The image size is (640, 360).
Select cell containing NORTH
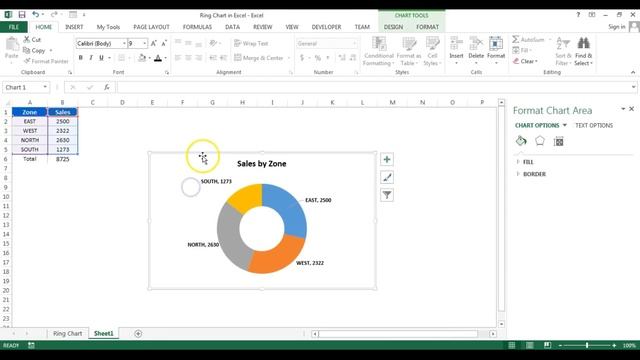tap(30, 140)
